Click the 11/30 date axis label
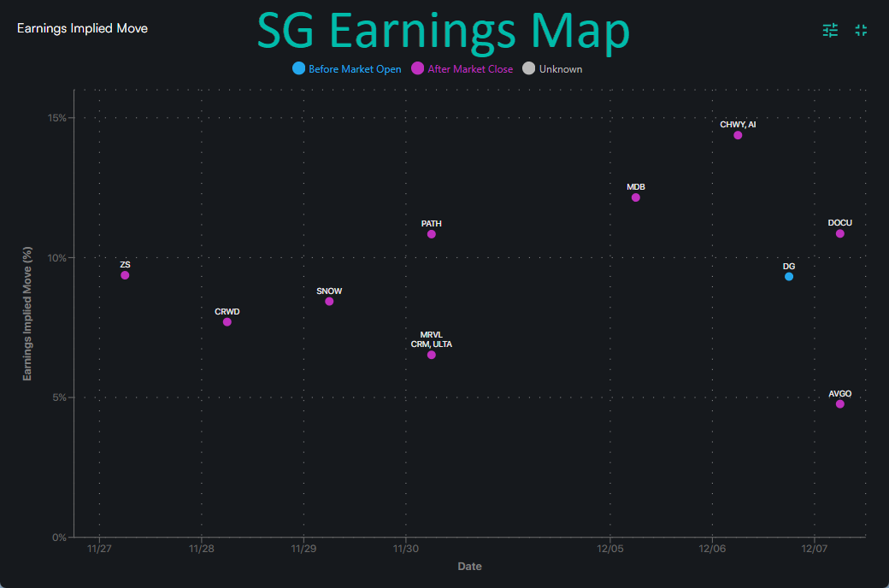The image size is (889, 588). (x=405, y=549)
